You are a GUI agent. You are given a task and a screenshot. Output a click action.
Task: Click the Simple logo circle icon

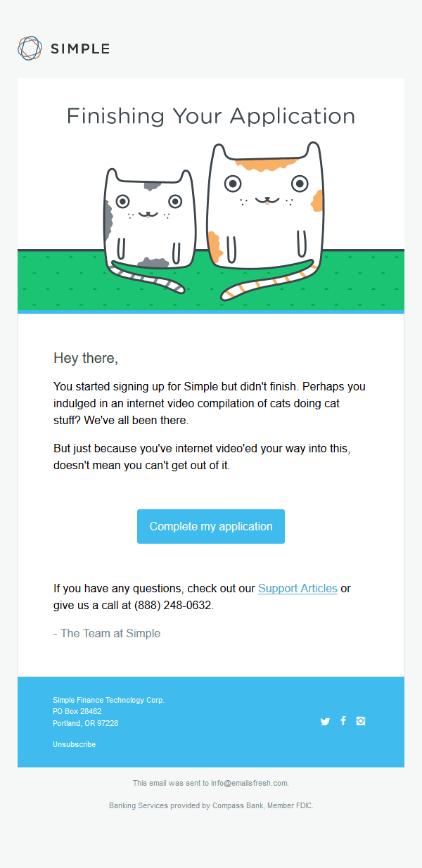coord(30,48)
